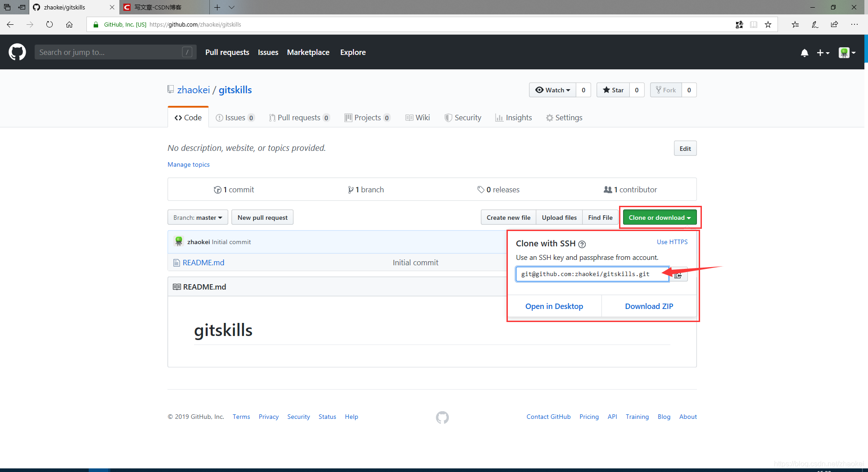Switch to the Insights tab
This screenshot has height=472, width=868.
(x=513, y=118)
